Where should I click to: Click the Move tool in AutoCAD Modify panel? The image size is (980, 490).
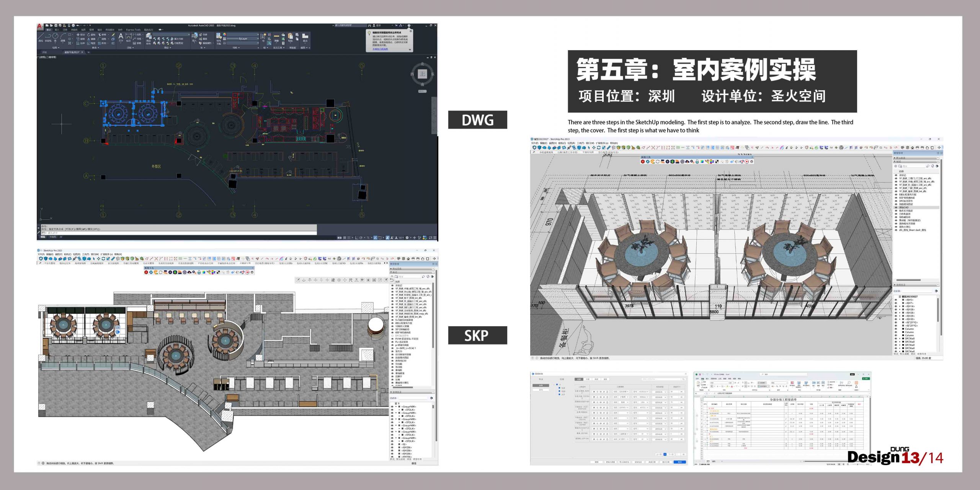[x=80, y=34]
